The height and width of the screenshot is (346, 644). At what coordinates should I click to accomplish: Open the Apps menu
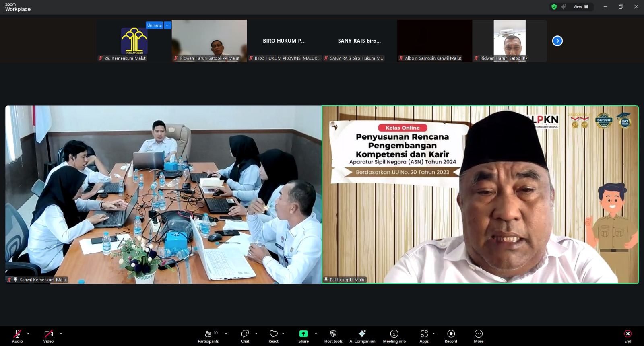coord(424,336)
